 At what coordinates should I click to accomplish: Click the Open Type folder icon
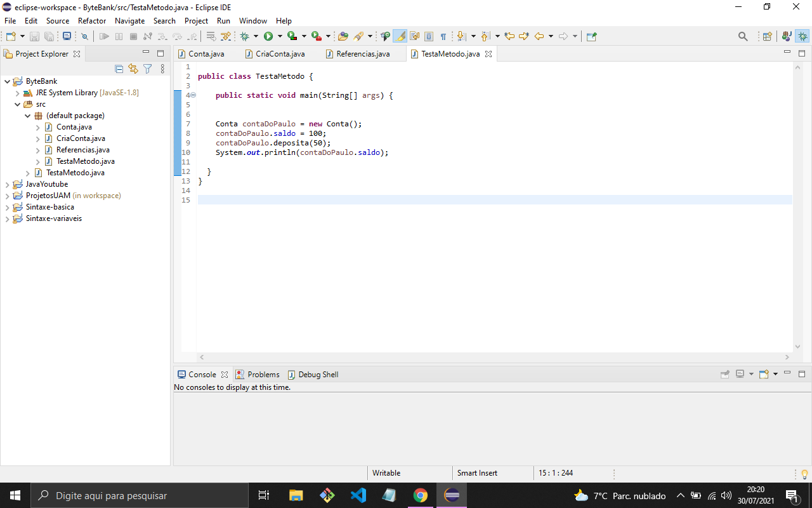[x=343, y=37]
